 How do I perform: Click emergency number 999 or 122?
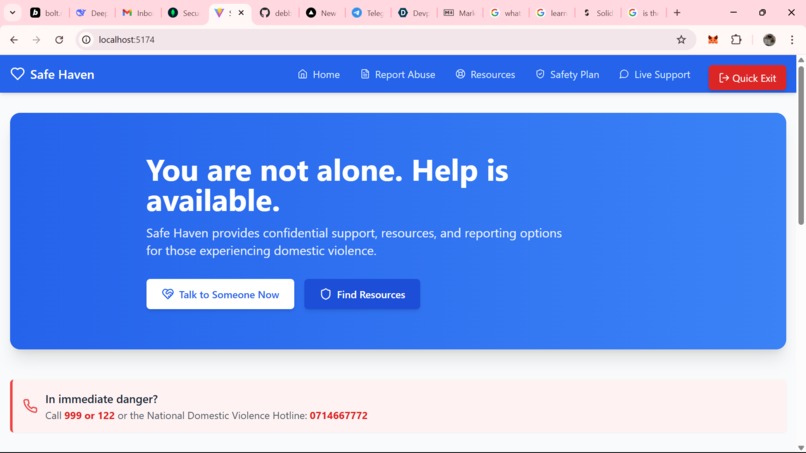point(89,415)
